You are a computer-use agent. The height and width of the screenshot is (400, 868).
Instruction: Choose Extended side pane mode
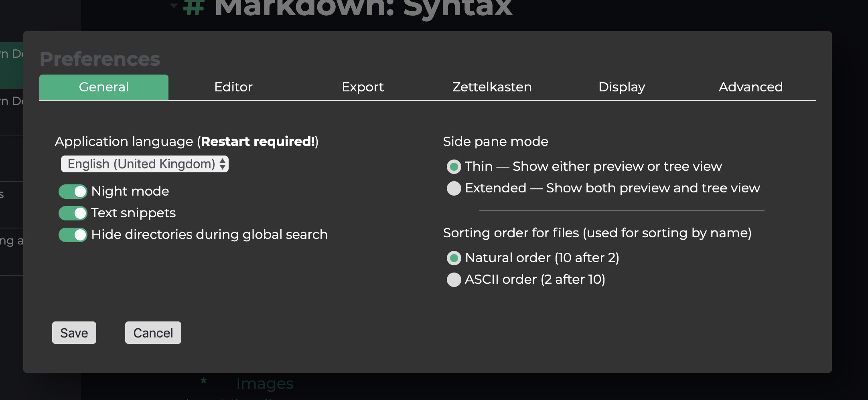(x=454, y=188)
